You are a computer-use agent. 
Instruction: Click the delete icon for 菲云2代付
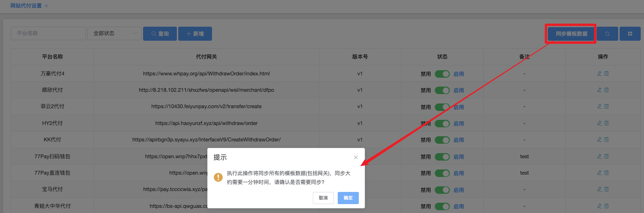coord(606,107)
